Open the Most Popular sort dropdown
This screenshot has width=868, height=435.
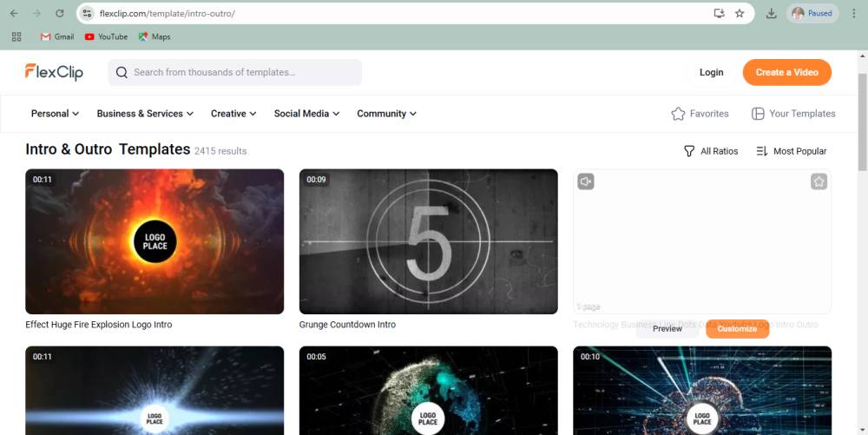click(791, 151)
